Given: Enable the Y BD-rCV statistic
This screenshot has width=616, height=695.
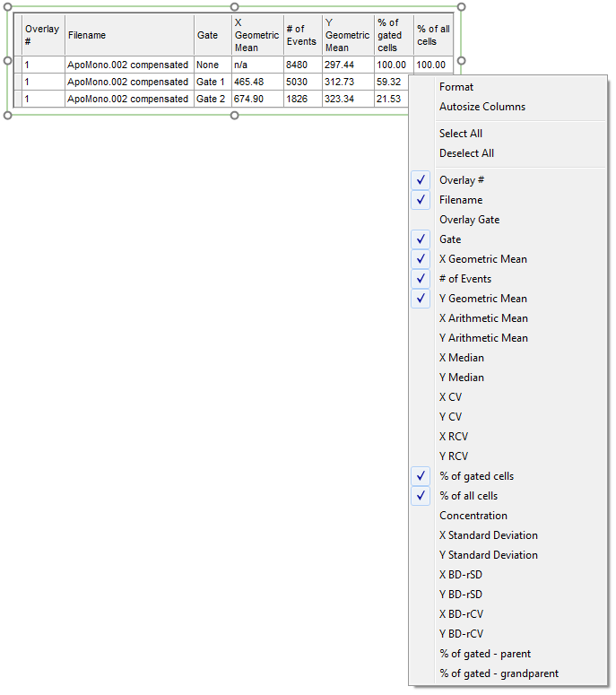Looking at the screenshot, I should (x=462, y=634).
